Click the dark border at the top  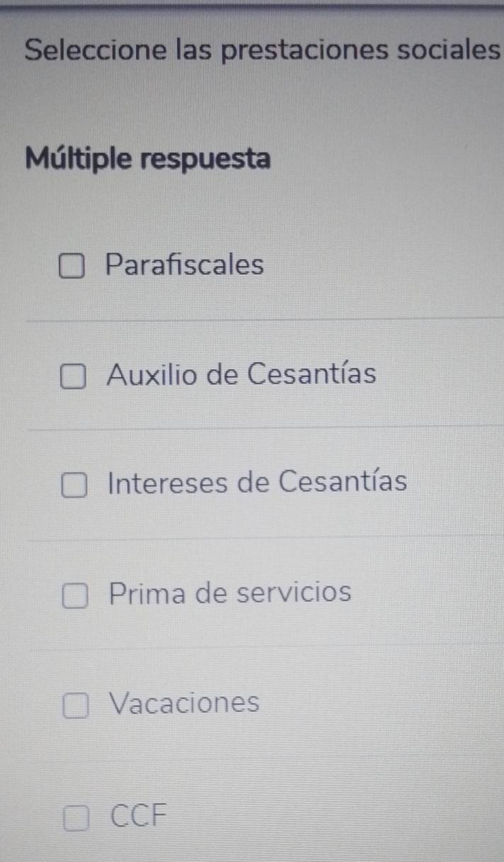252,4
